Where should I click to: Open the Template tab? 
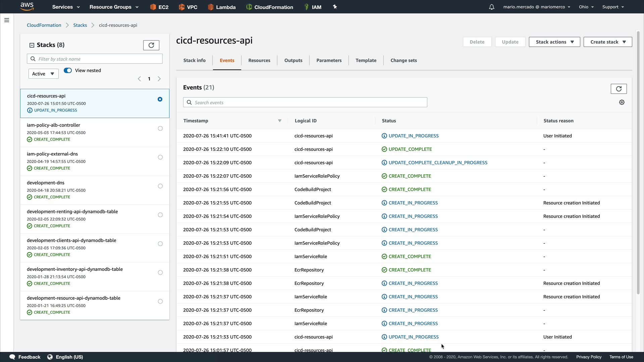(x=366, y=60)
